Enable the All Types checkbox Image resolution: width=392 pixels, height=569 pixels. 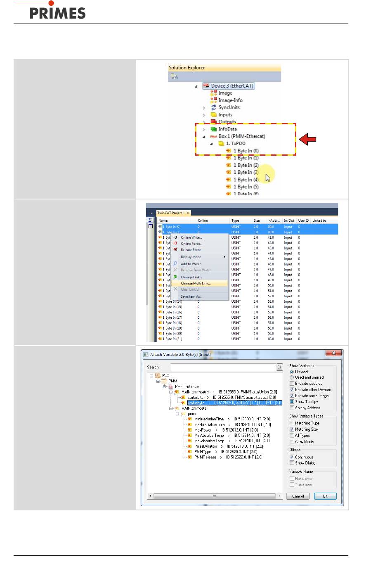[x=292, y=435]
